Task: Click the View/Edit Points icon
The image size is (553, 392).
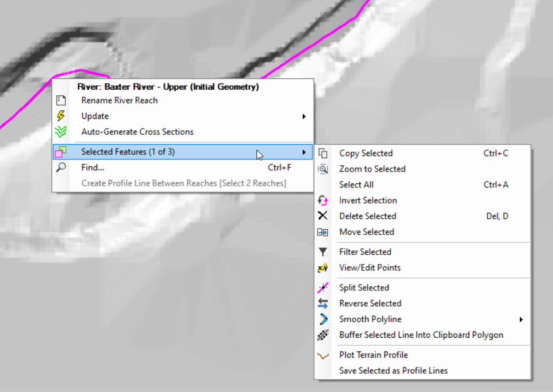Action: click(323, 268)
